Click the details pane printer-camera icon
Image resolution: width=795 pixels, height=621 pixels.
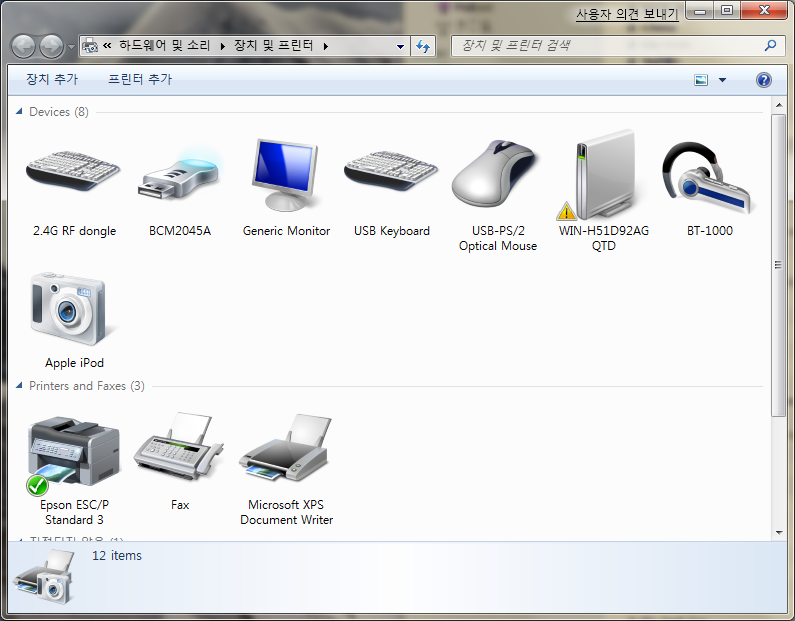(x=45, y=577)
